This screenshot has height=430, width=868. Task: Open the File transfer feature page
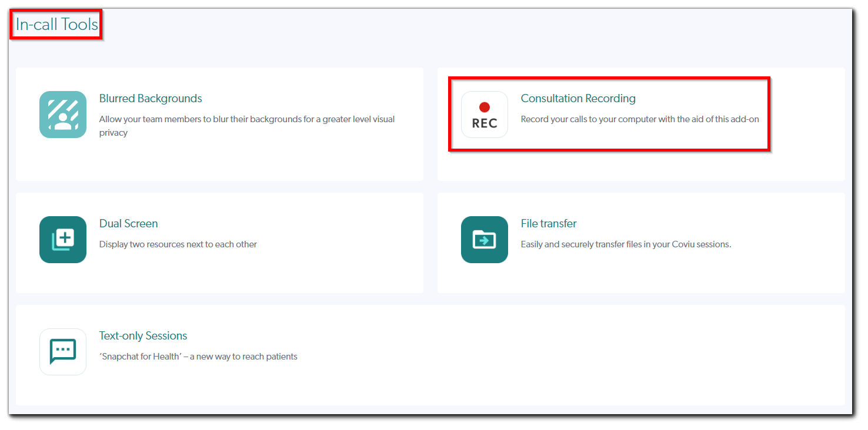pos(548,223)
